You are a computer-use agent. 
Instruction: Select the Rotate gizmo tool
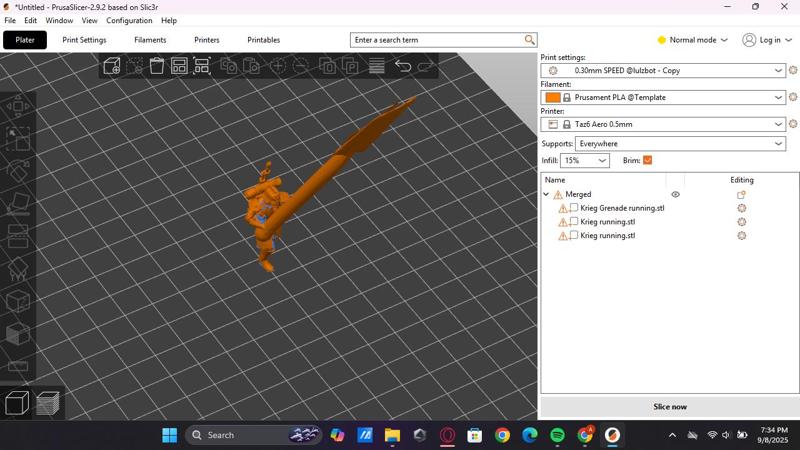click(x=18, y=171)
